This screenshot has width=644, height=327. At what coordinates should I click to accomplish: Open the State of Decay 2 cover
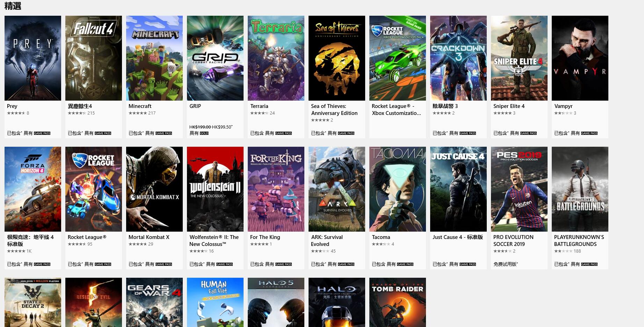click(33, 303)
